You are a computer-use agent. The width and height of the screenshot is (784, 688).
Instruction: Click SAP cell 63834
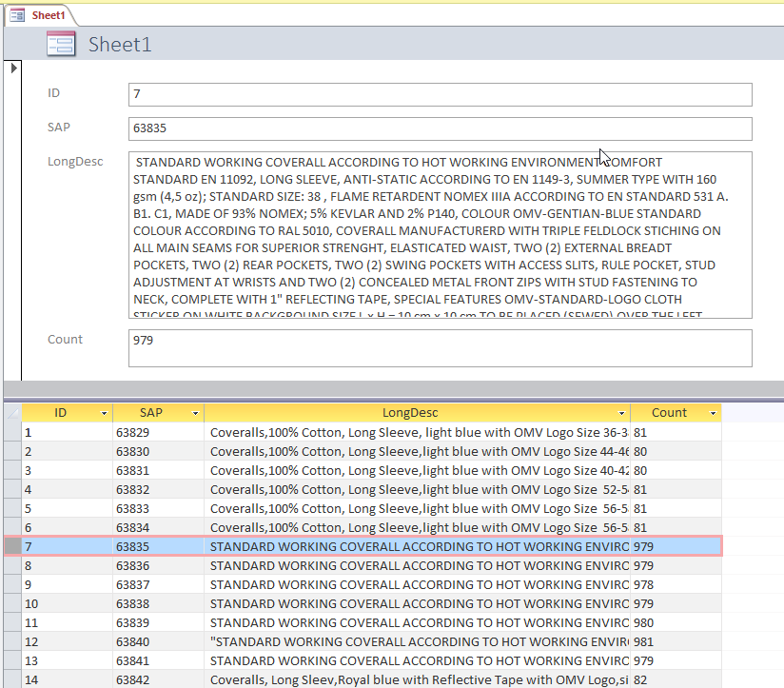159,527
